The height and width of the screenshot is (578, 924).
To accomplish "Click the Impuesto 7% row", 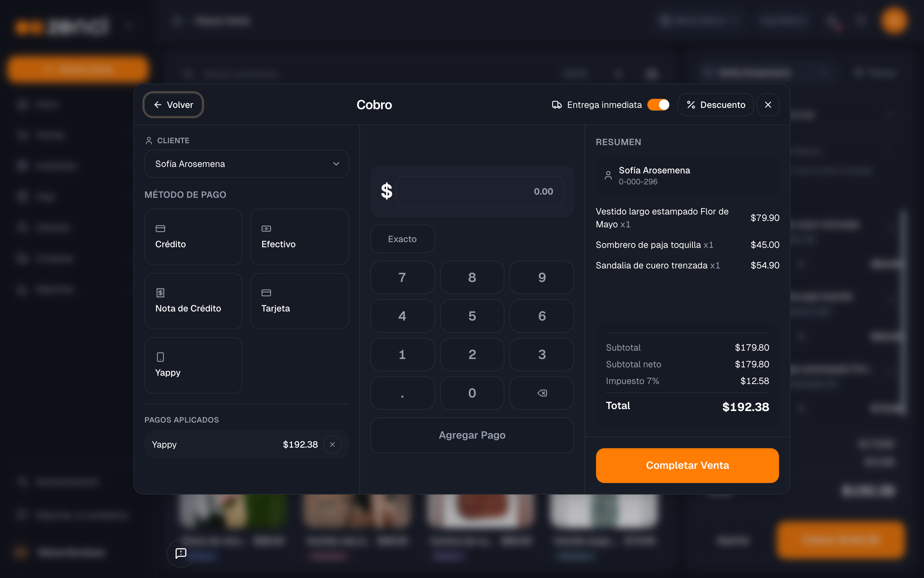I will click(687, 381).
